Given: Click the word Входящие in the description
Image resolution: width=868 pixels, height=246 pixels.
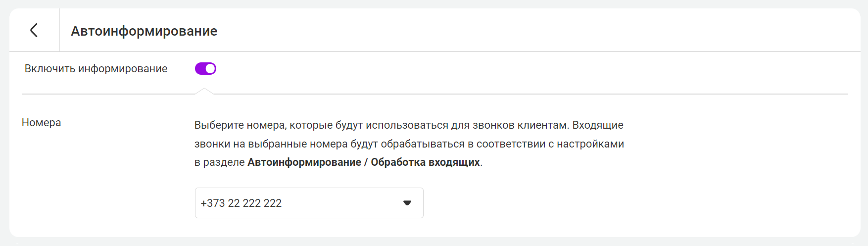Looking at the screenshot, I should click(597, 125).
